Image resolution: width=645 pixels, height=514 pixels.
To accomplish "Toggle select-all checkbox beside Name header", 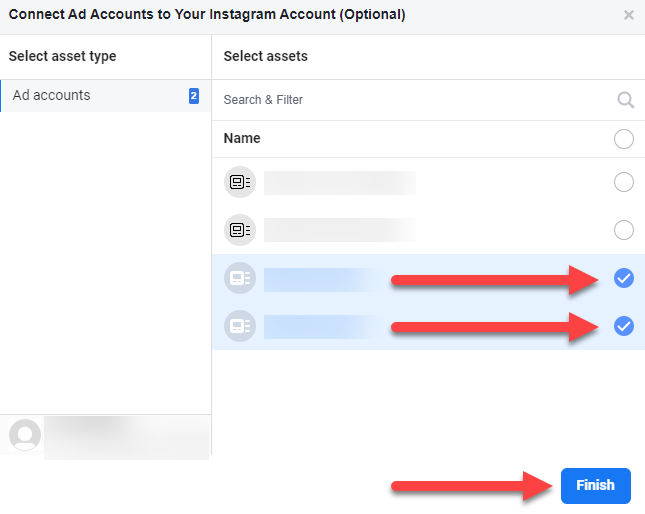I will point(624,139).
